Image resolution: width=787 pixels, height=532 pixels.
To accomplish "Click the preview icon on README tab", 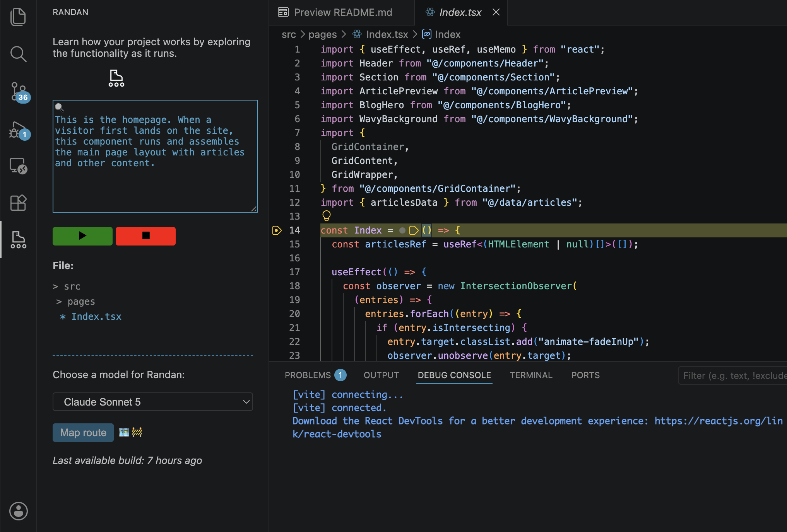I will (x=283, y=12).
